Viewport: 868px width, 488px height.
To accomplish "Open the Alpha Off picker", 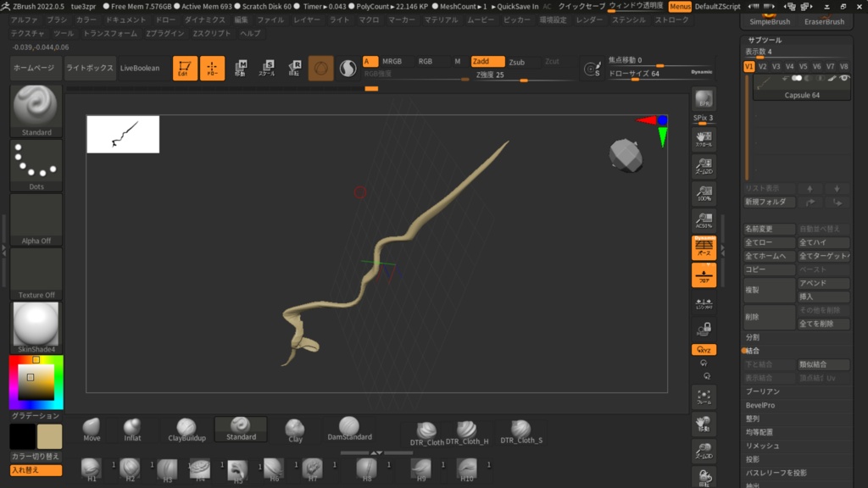I will [36, 219].
